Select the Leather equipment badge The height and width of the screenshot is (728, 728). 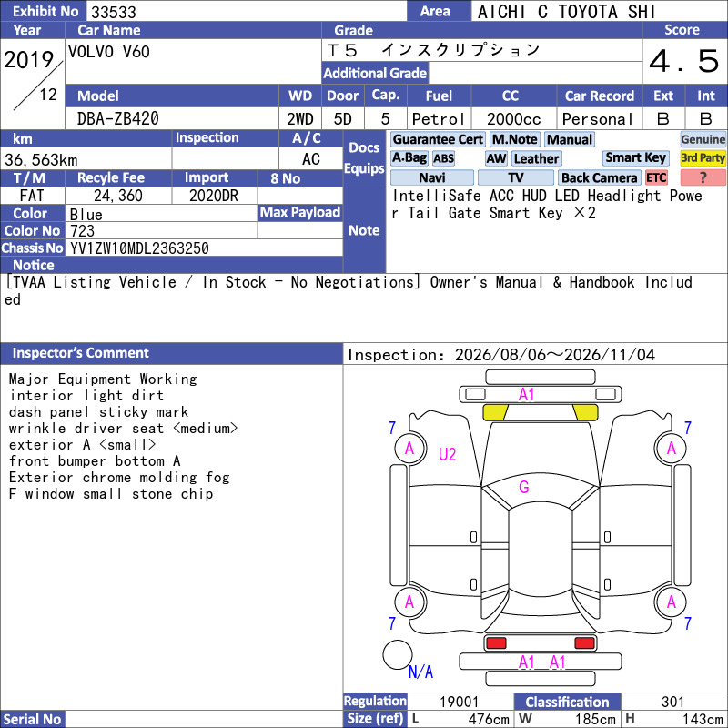pos(536,158)
